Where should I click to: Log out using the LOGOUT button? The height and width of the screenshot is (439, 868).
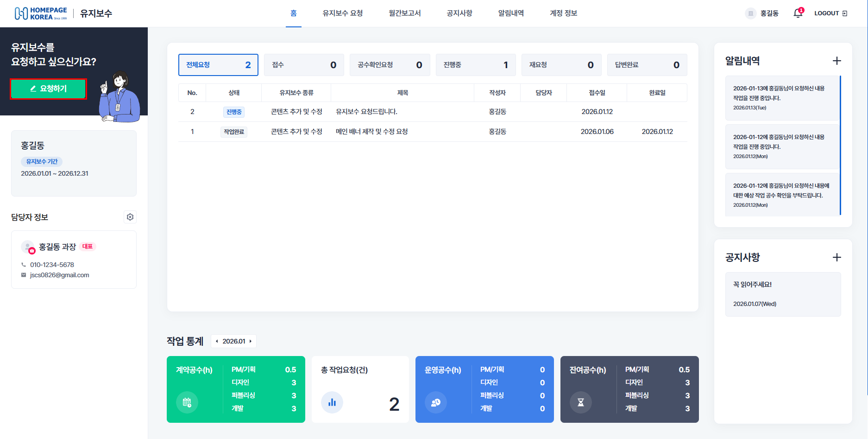830,13
